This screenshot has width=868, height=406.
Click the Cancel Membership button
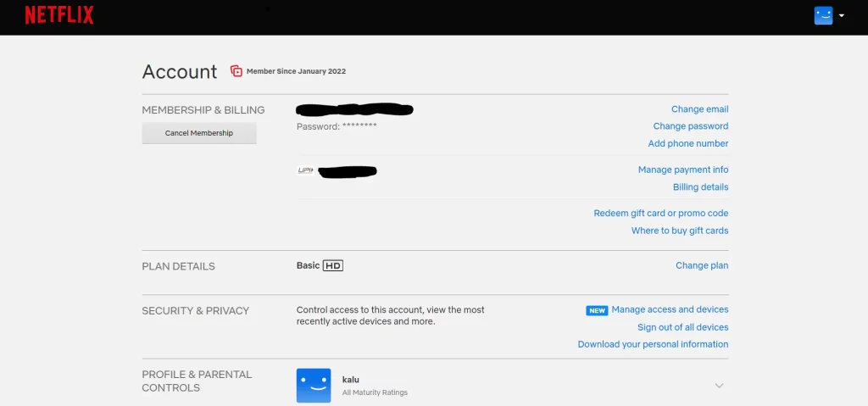(x=199, y=133)
